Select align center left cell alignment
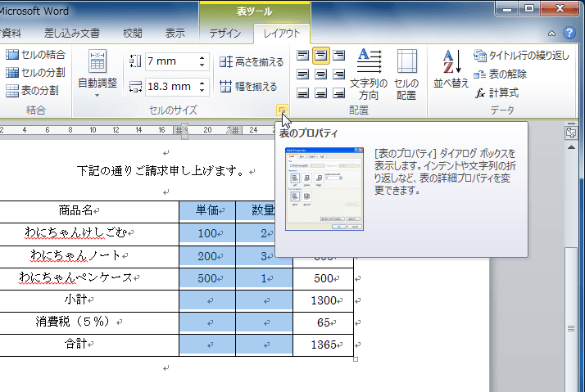585x392 pixels. tap(302, 74)
